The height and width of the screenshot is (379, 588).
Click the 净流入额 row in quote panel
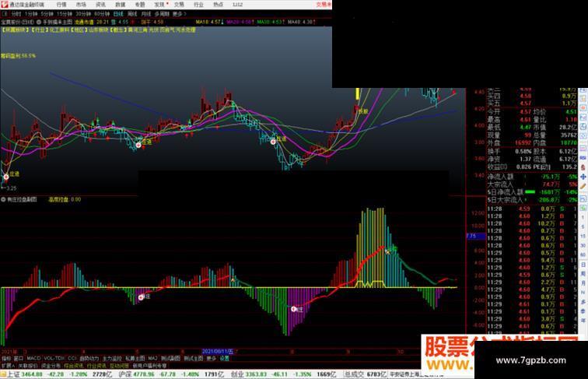pyautogui.click(x=532, y=177)
